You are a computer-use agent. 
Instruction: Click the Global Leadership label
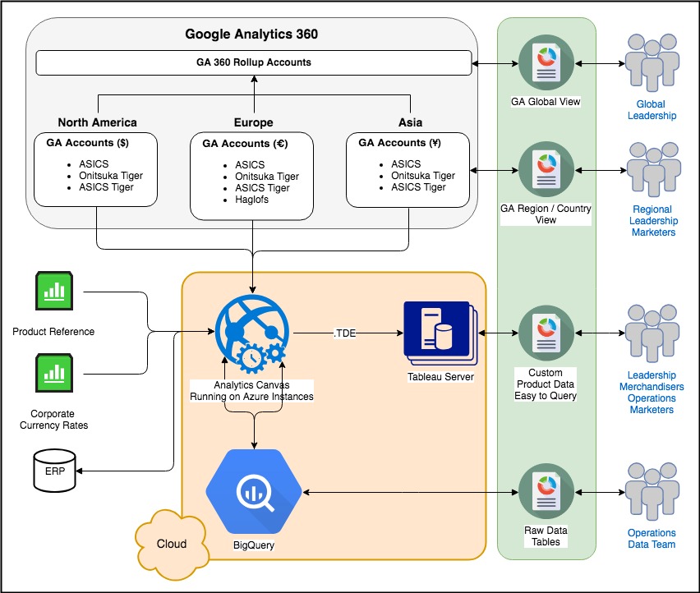pyautogui.click(x=652, y=110)
